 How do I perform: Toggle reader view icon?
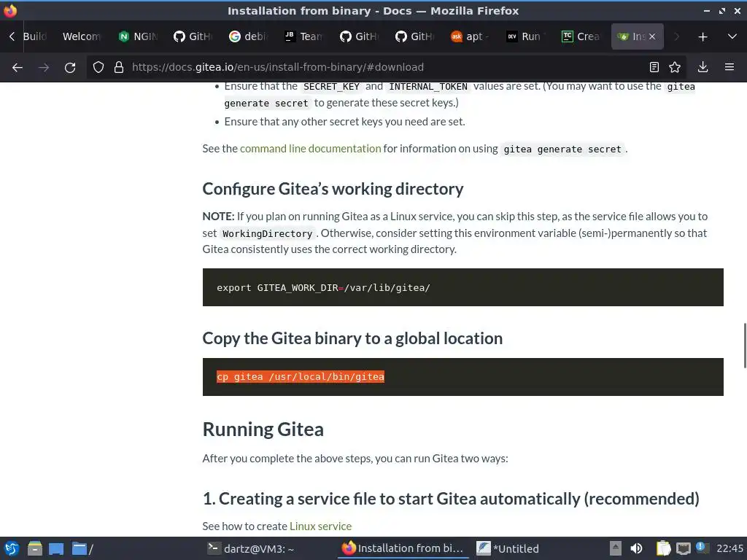point(654,67)
